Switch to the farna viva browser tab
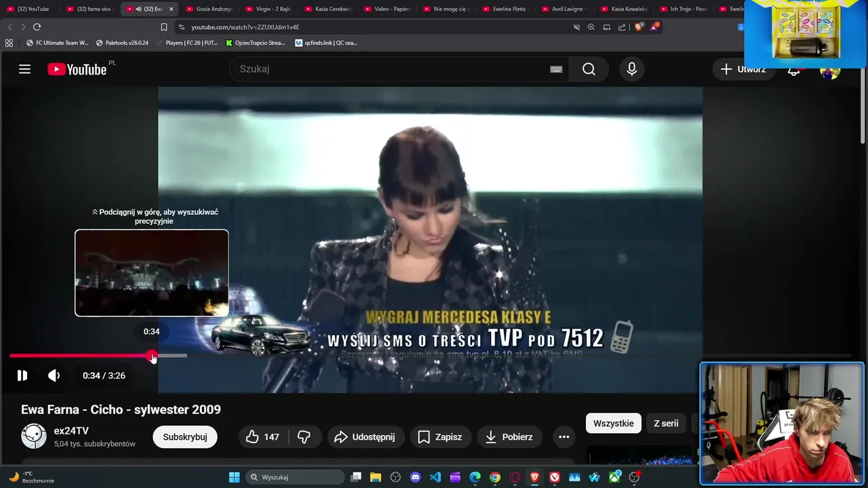This screenshot has width=868, height=488. pos(91,9)
